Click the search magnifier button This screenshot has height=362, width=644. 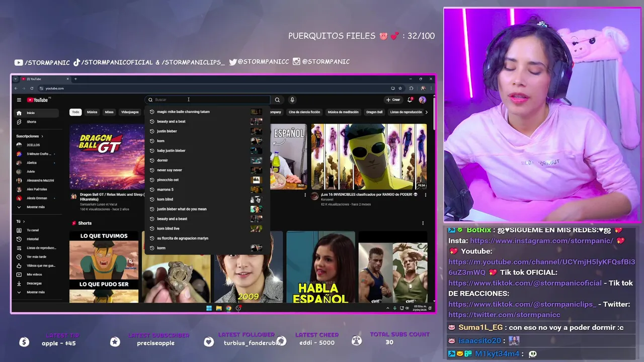(x=277, y=100)
